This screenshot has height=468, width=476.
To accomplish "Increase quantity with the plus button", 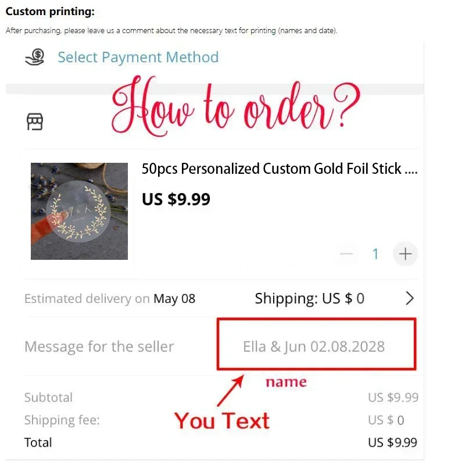I will click(405, 254).
